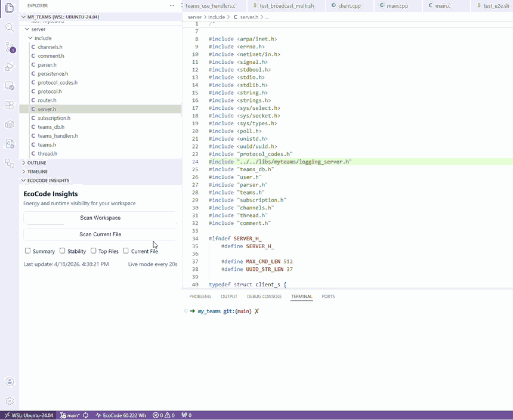Click the forwarded ports status indicator
The width and height of the screenshot is (513, 420).
(x=187, y=415)
